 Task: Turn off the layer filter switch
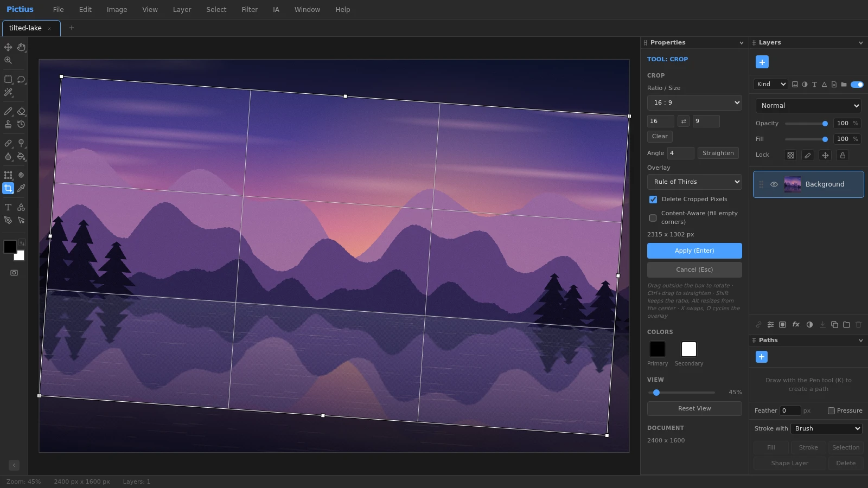click(x=857, y=84)
